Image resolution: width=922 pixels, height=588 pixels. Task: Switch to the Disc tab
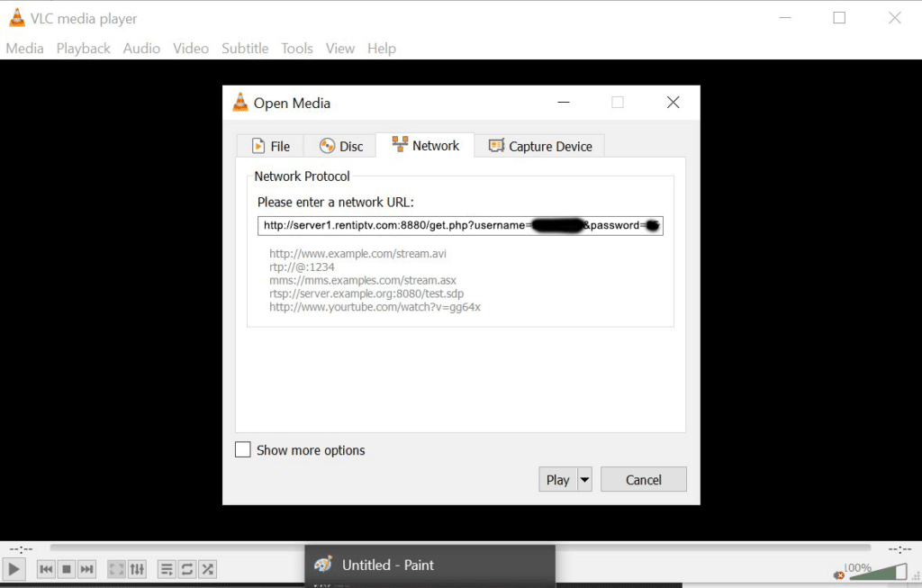341,146
